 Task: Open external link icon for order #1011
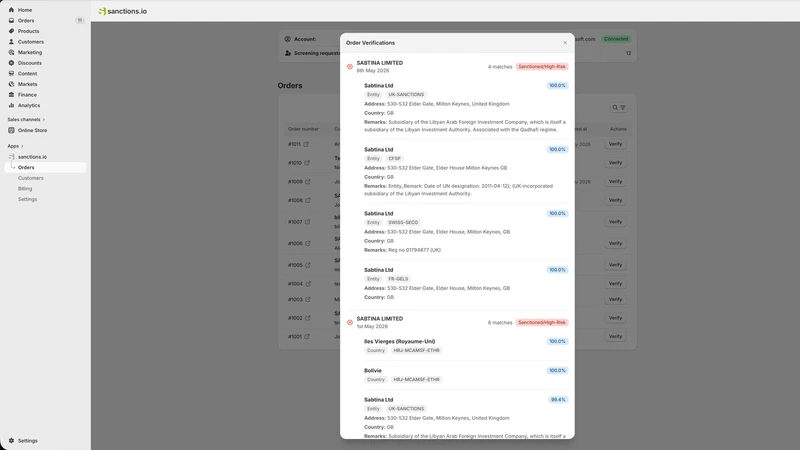coord(306,144)
